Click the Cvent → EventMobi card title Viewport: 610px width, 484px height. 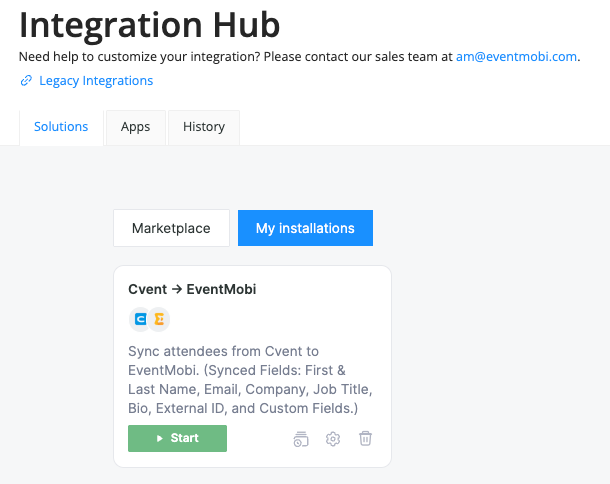pyautogui.click(x=192, y=290)
